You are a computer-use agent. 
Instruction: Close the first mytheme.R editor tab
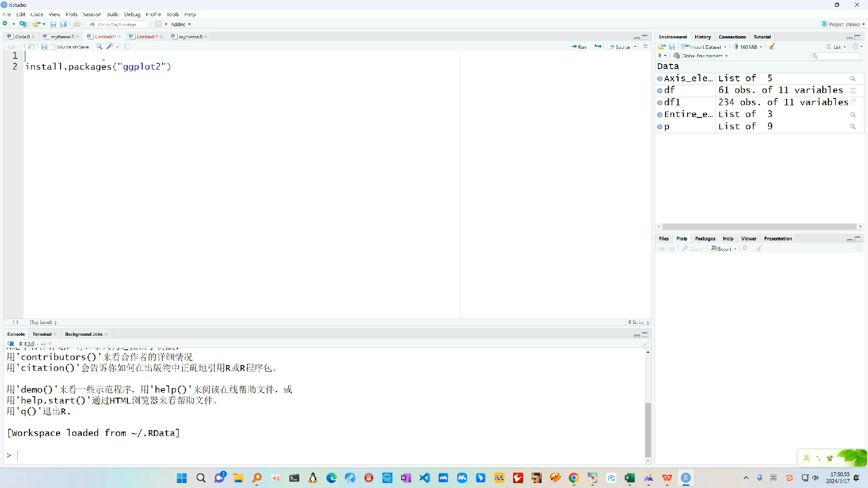[78, 37]
